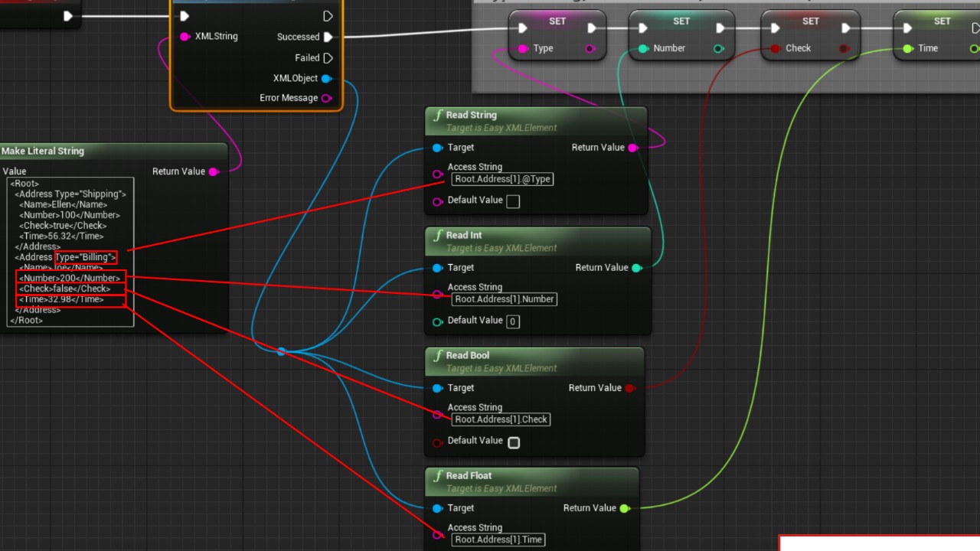Select the Error Message output pin
The height and width of the screenshot is (551, 980).
326,98
